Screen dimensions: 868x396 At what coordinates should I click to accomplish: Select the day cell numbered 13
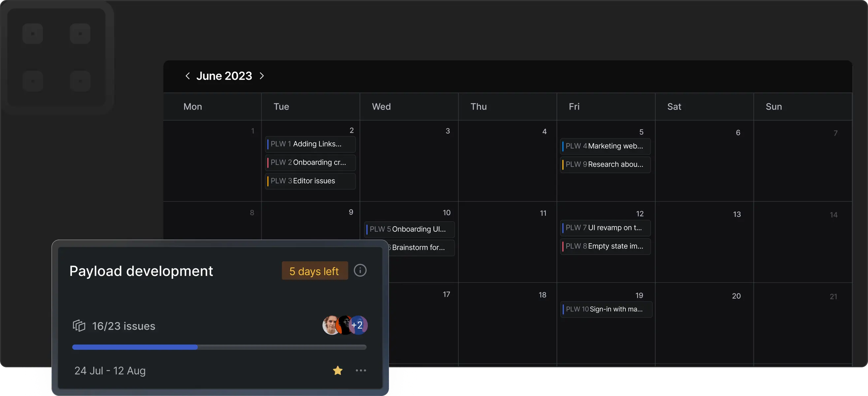point(704,243)
